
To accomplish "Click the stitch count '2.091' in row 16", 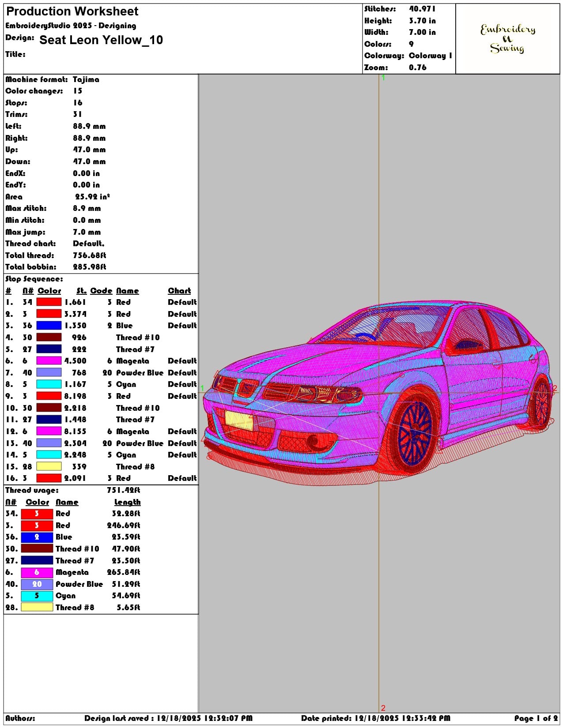I will coord(75,478).
